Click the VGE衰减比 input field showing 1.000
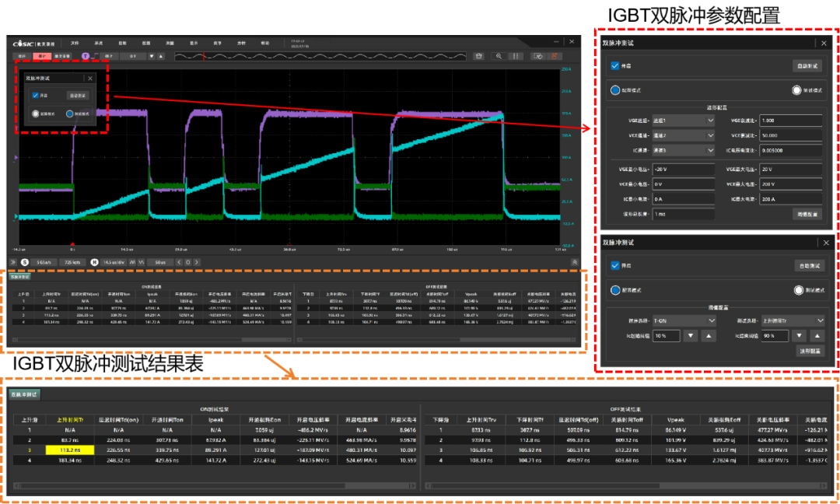Screen dimensions: 840x504 [790, 121]
